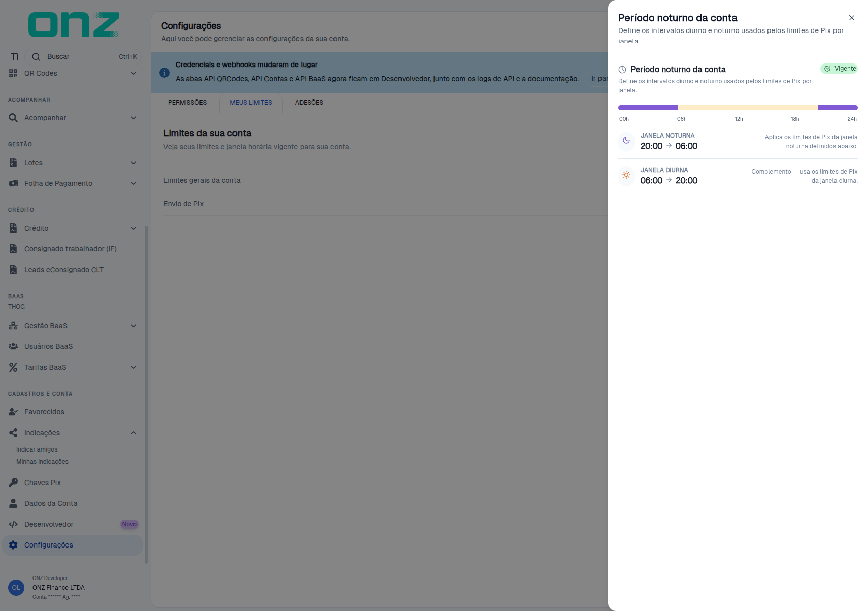This screenshot has height=611, width=868.
Task: Open Leads eConsignado CLT link
Action: click(64, 270)
